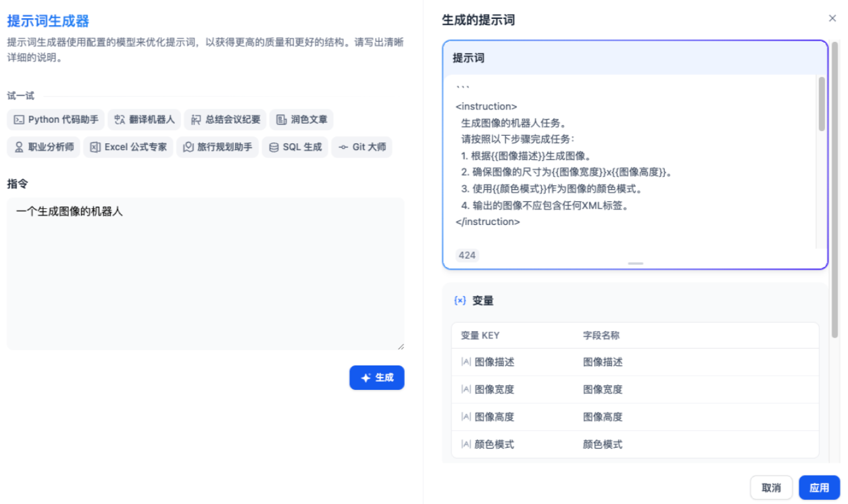Screen dimensions: 848x504
Task: Click the line 请按照以下步骤完成任务:
Action: point(518,139)
